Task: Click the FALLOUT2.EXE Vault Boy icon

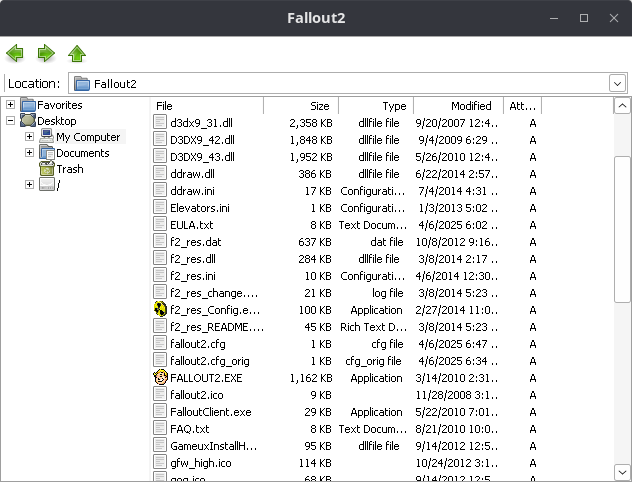Action: 160,378
